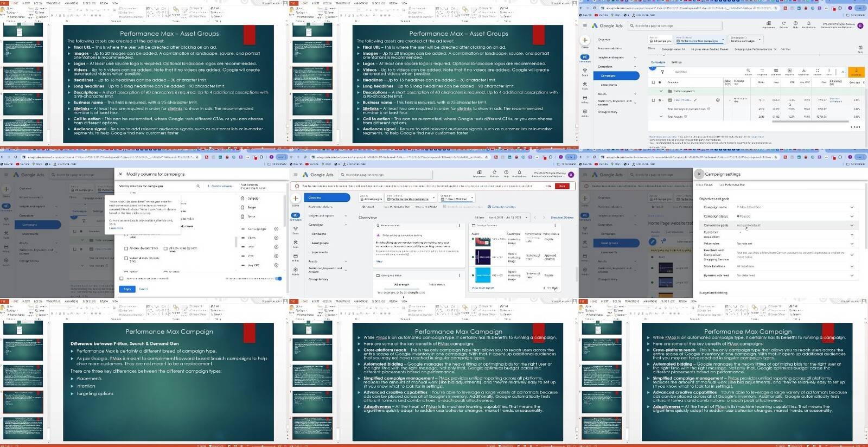
Task: Remove Clicks from your columns list
Action: (x=276, y=238)
